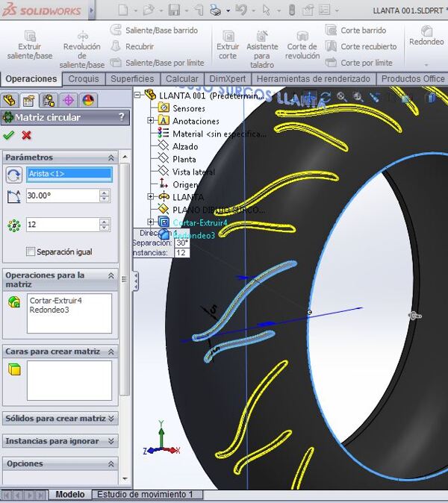Screen dimensions: 448x503
Task: Click Corte por límite tool
Action: 359,63
